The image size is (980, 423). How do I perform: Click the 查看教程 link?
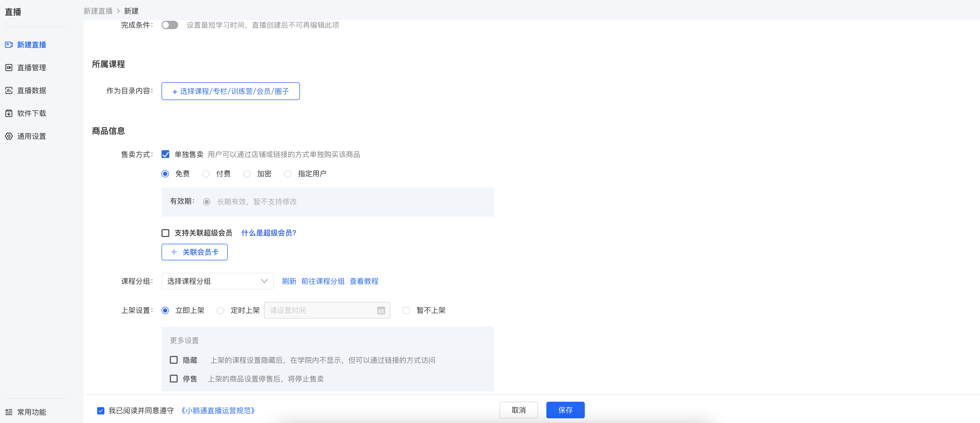(x=364, y=281)
